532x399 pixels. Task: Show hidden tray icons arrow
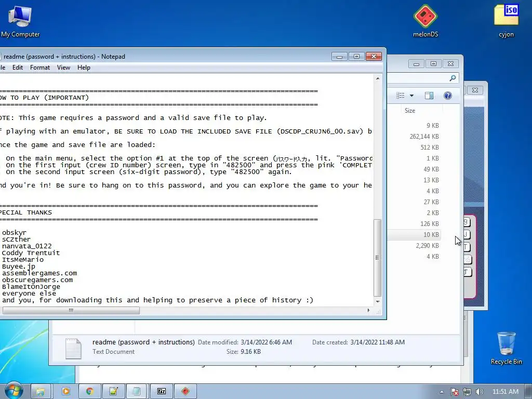(442, 392)
